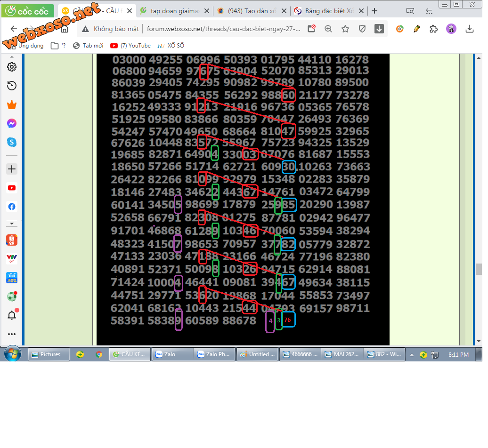Open sidebar notifications bell
Image resolution: width=488 pixels, height=448 pixels.
(x=12, y=315)
